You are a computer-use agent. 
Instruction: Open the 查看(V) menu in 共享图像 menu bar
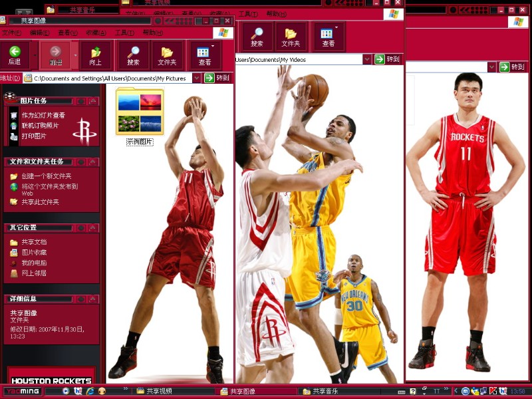pyautogui.click(x=68, y=33)
